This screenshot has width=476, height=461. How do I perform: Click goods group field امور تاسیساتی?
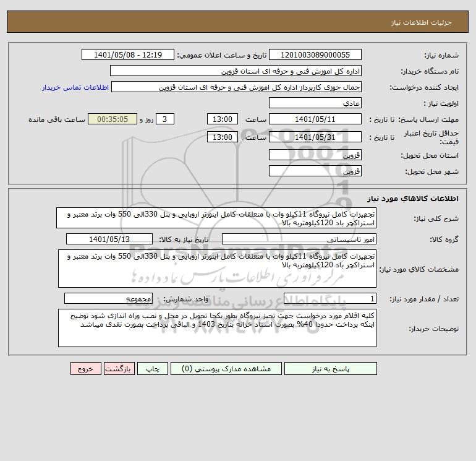point(299,239)
